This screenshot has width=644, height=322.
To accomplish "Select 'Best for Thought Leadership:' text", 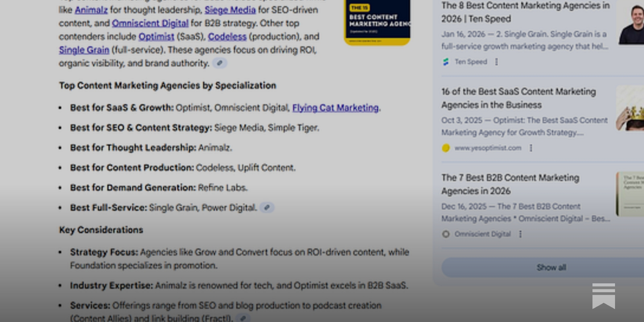I will 133,147.
